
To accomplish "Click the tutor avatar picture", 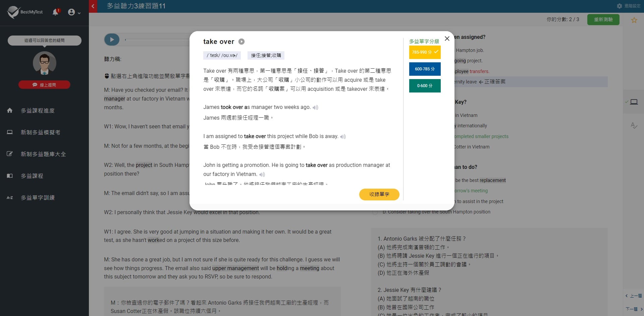I will coord(45,63).
